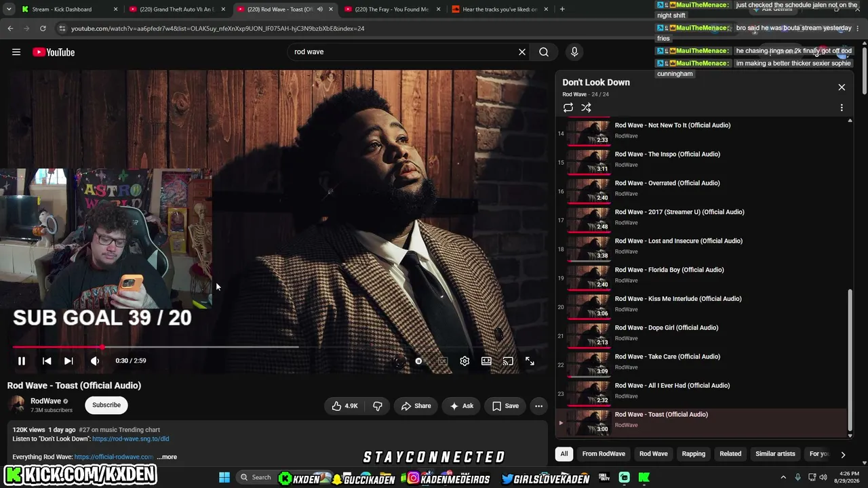The image size is (868, 488).
Task: Open the Windows Start menu
Action: (x=224, y=477)
